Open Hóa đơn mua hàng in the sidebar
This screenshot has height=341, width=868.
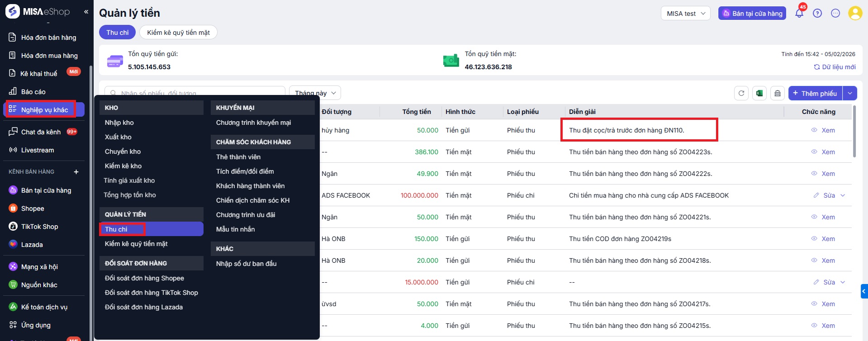tap(44, 56)
